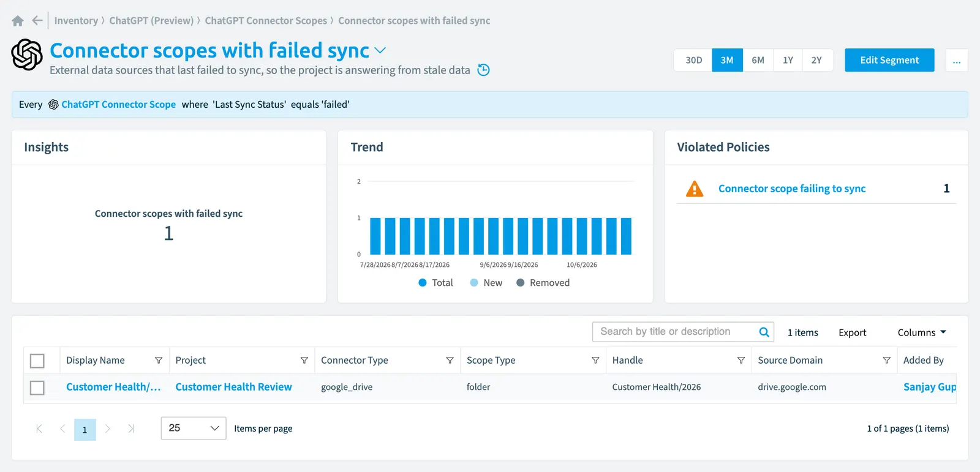The image size is (980, 472).
Task: Click the Export button
Action: [852, 332]
